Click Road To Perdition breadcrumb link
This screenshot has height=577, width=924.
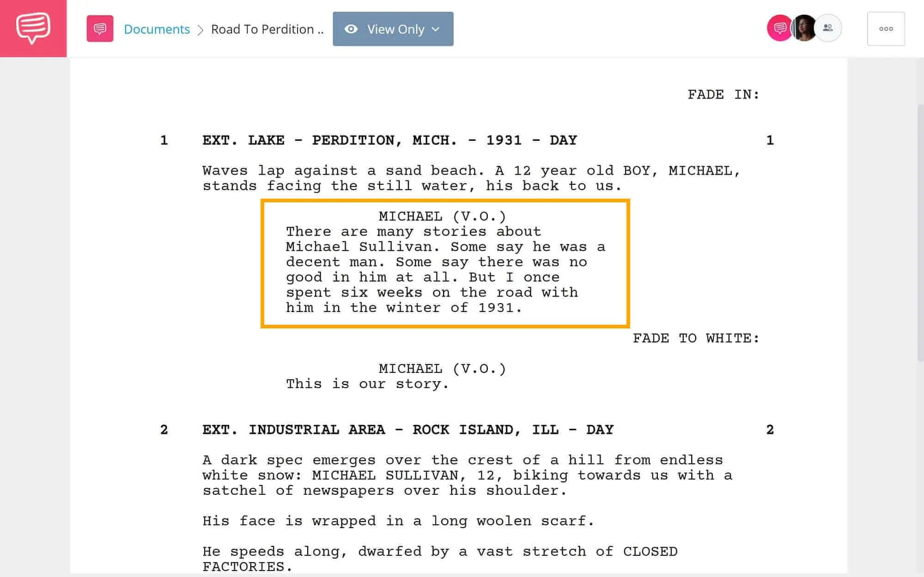(x=266, y=29)
